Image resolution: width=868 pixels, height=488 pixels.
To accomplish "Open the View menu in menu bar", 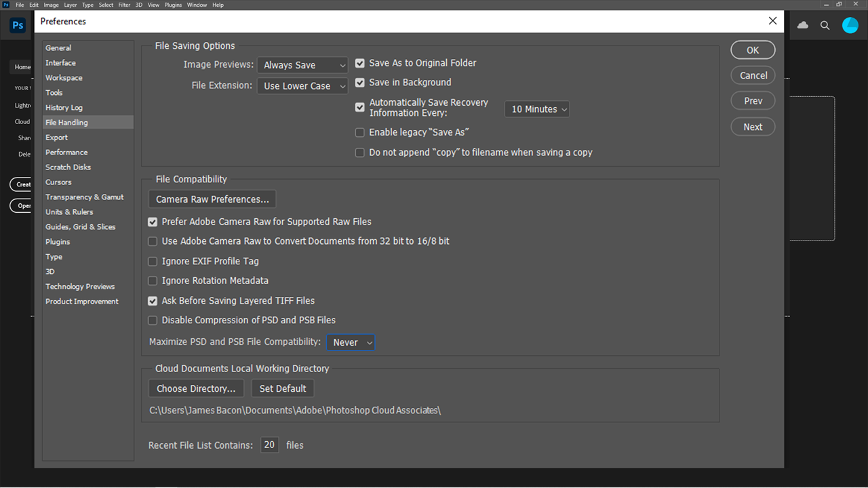I will [154, 5].
